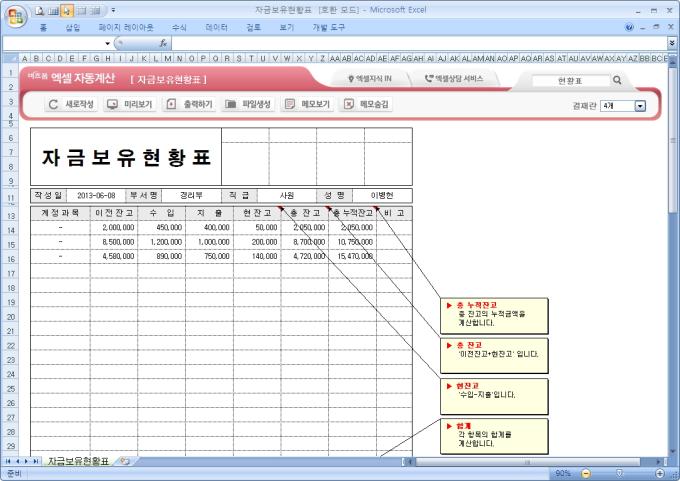Click the Select All corner button

[x=11, y=58]
